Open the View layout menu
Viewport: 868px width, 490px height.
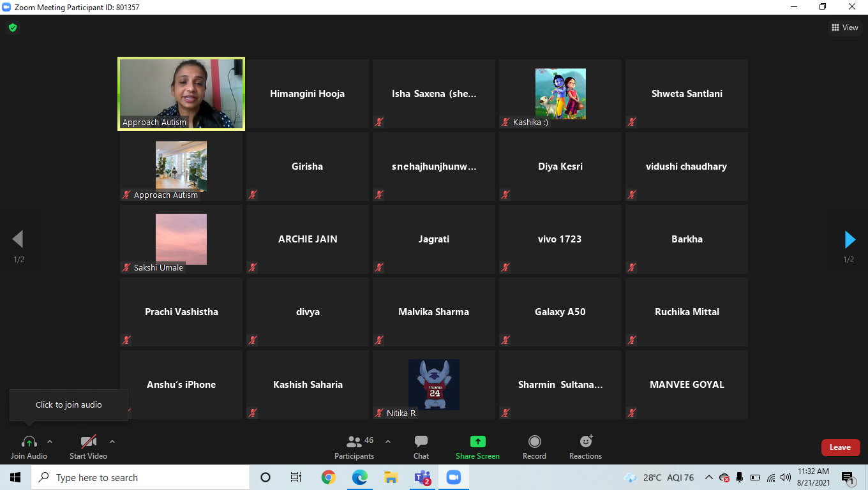click(x=845, y=27)
